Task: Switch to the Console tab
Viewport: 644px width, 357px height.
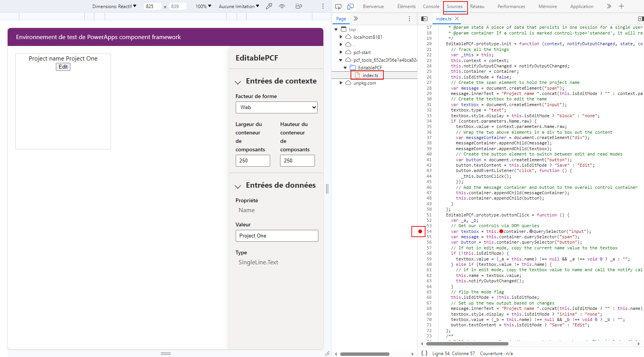Action: (x=431, y=7)
